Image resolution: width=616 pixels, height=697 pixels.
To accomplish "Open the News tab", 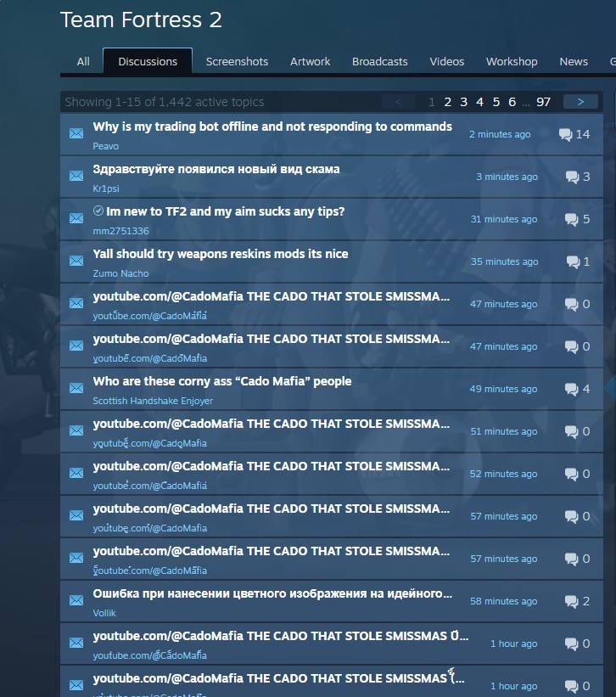I will pos(574,61).
